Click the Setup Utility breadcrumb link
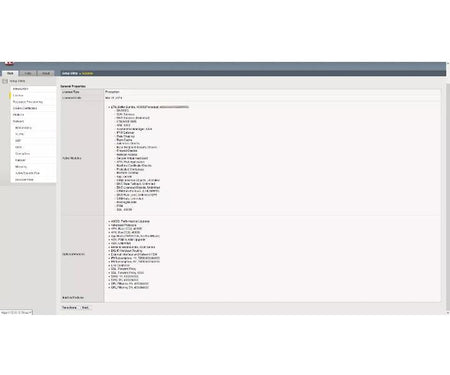The height and width of the screenshot is (375, 450). (70, 73)
